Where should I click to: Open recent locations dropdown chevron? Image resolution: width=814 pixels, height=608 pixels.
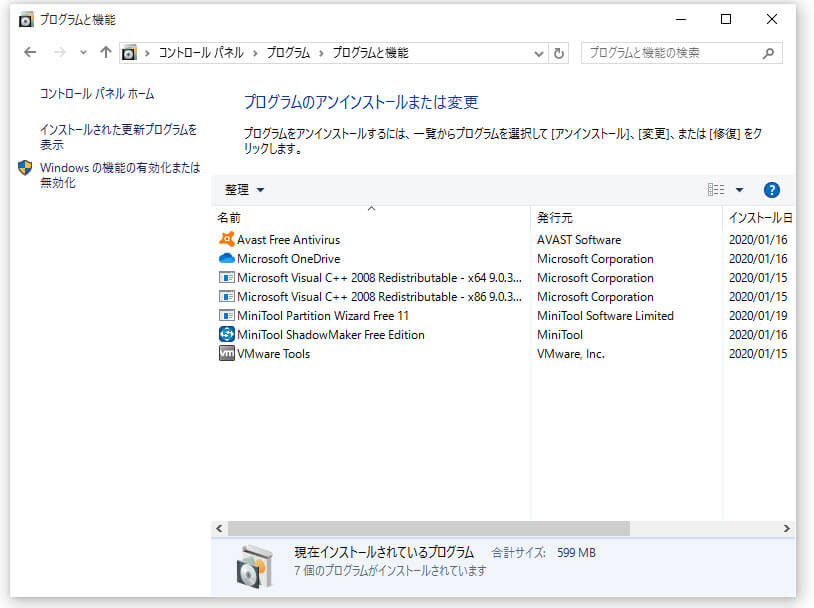point(83,52)
